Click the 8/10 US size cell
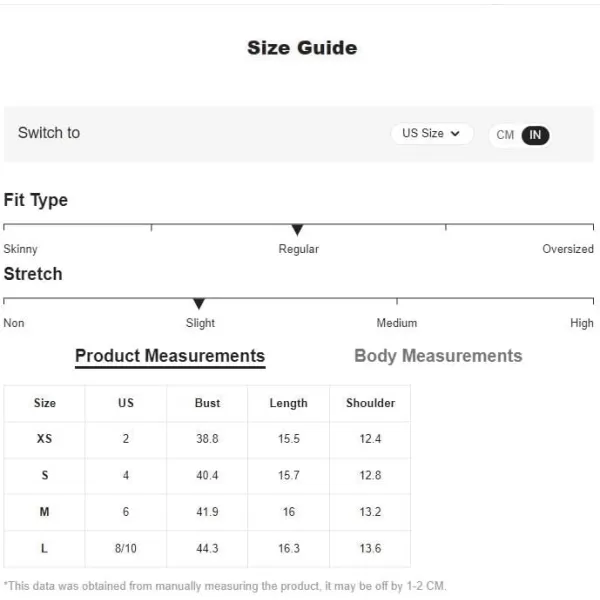 tap(126, 549)
